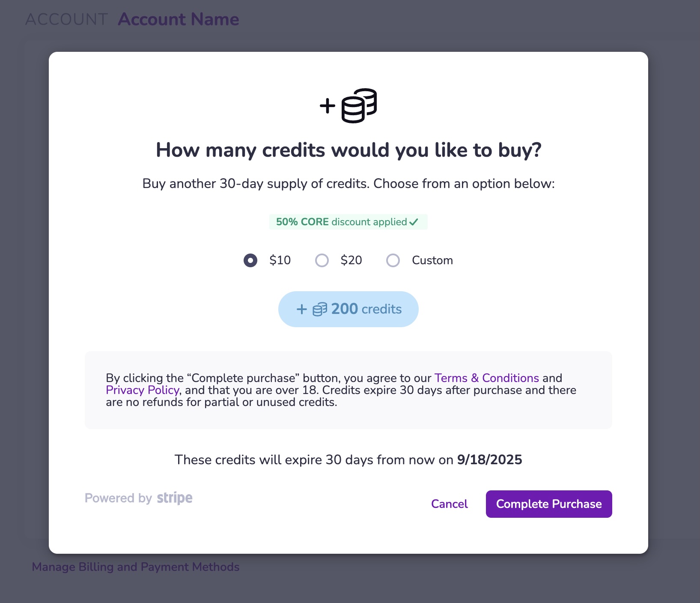Click the Account Name heading
Image resolution: width=700 pixels, height=603 pixels.
(179, 19)
